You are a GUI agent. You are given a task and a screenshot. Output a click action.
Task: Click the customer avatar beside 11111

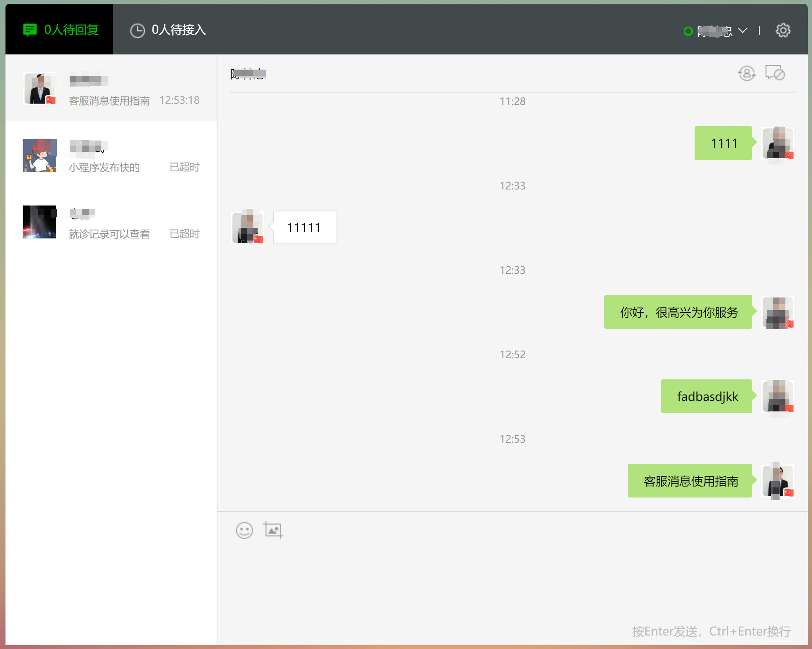click(248, 228)
